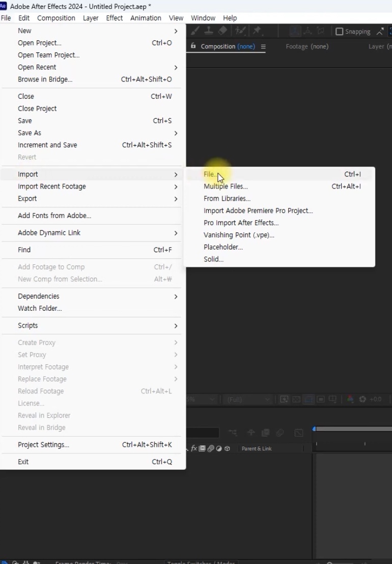Choose Placeholder... from Import submenu
The height and width of the screenshot is (564, 392).
click(279, 248)
